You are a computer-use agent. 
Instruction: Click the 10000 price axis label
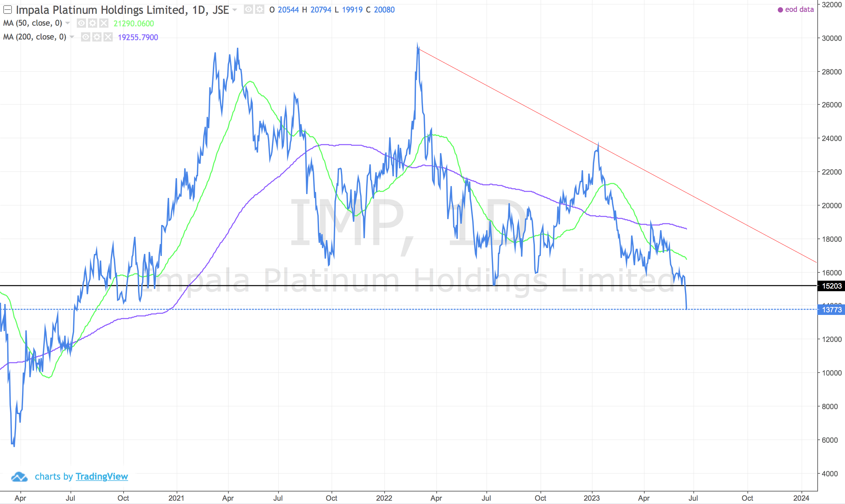[831, 373]
